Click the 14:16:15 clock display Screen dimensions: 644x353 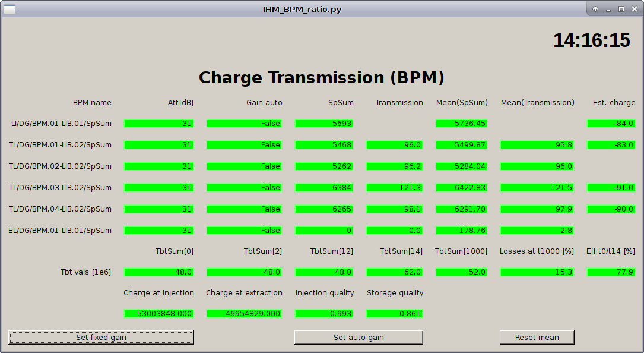point(591,40)
